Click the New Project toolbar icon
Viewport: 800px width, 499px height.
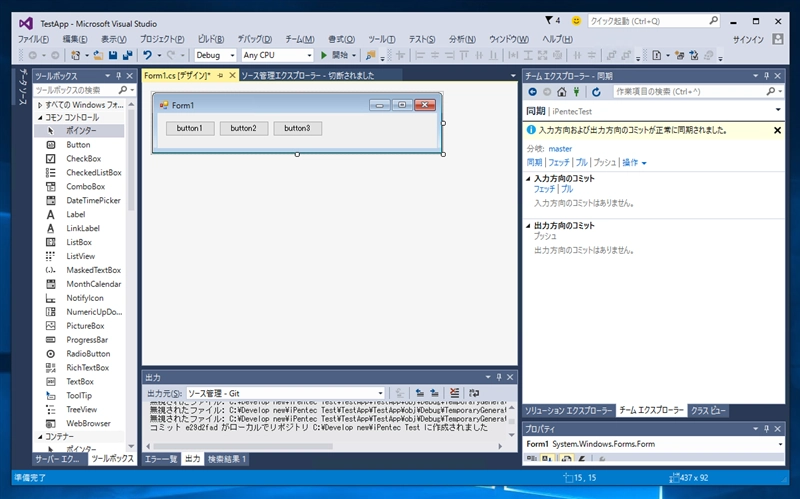point(76,55)
